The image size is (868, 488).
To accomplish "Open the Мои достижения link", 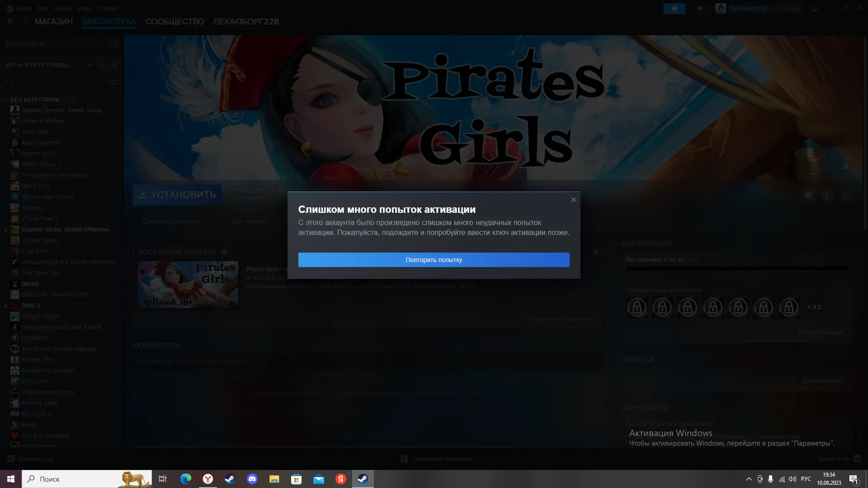I will pos(821,333).
